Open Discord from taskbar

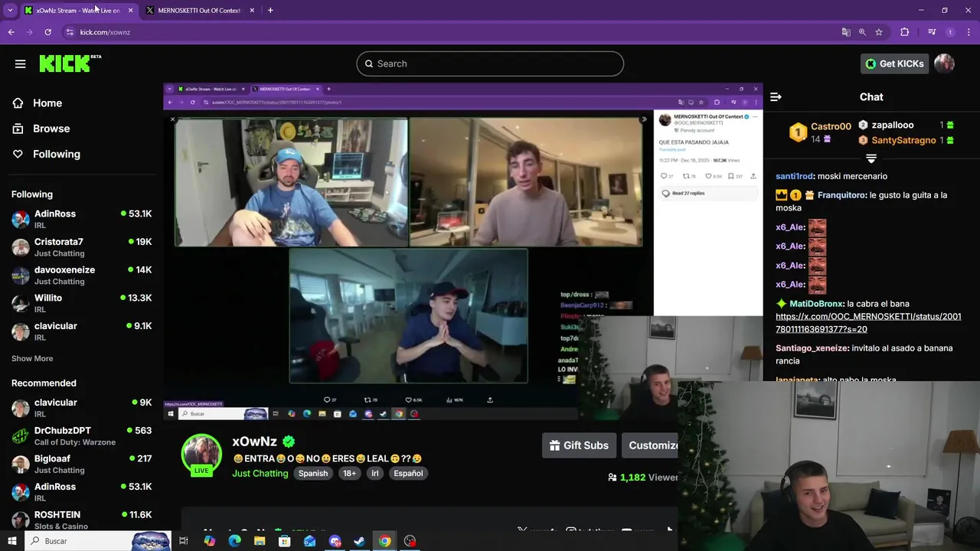(x=335, y=541)
